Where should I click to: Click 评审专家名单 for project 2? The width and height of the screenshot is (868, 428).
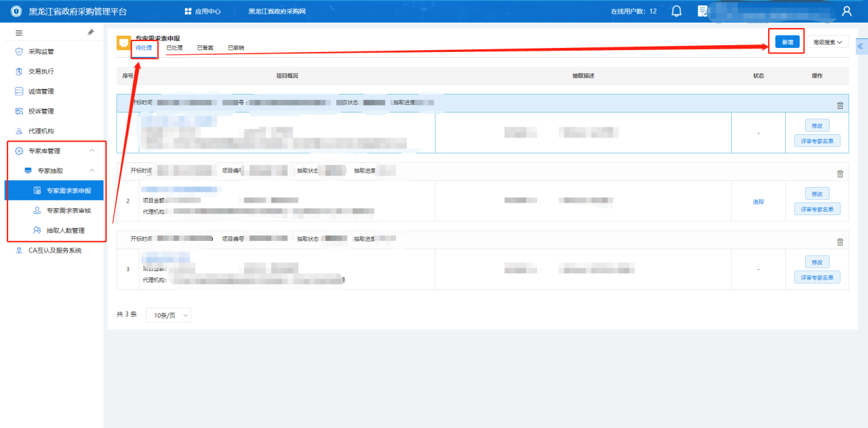(817, 209)
